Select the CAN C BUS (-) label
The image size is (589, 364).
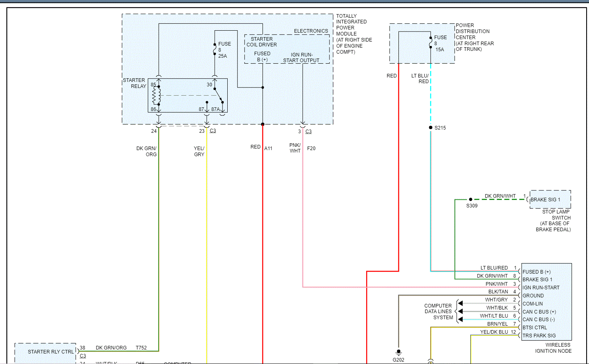click(539, 320)
